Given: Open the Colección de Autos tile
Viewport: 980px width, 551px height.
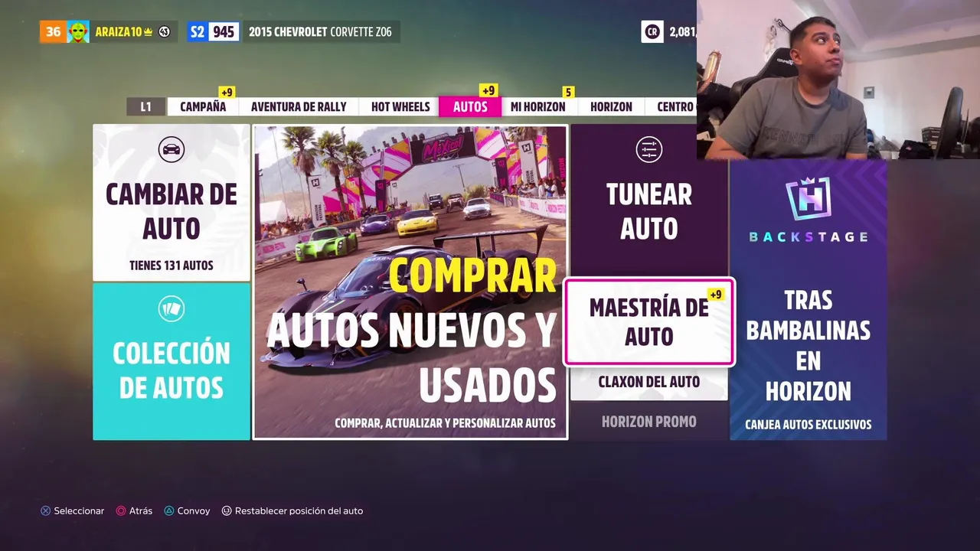Looking at the screenshot, I should [x=171, y=361].
